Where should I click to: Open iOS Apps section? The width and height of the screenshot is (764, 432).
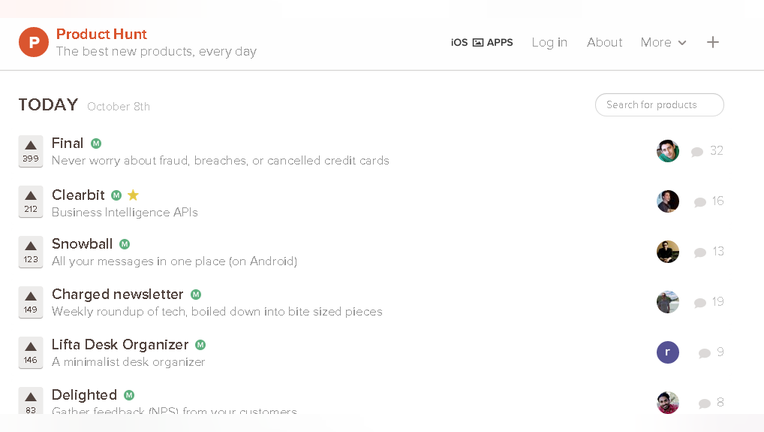(481, 42)
